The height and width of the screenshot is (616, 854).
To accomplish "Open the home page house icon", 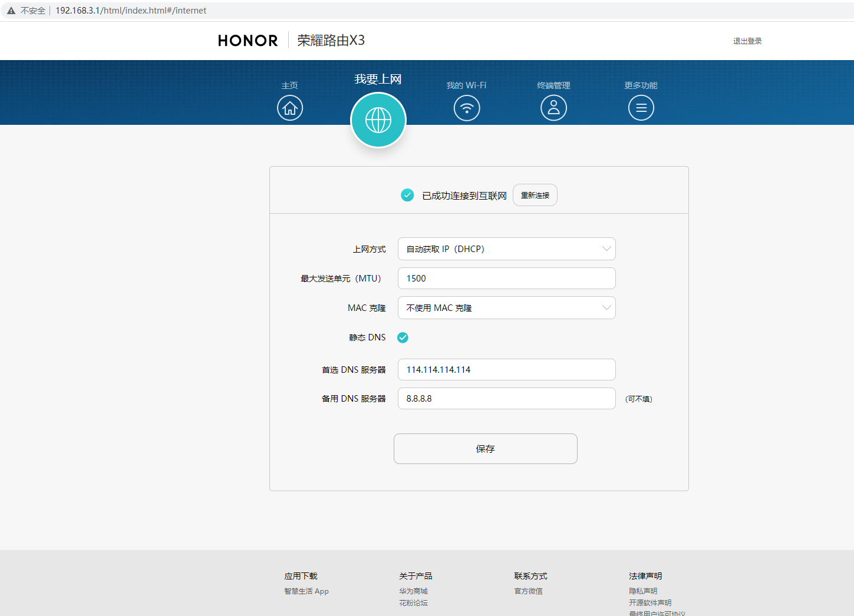I will [290, 108].
